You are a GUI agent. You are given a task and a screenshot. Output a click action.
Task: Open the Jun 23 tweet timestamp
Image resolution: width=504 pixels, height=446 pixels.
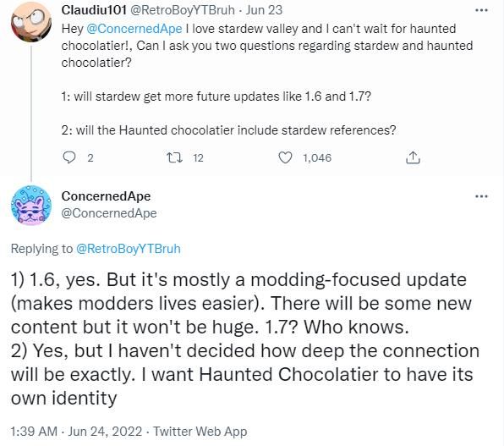point(264,10)
